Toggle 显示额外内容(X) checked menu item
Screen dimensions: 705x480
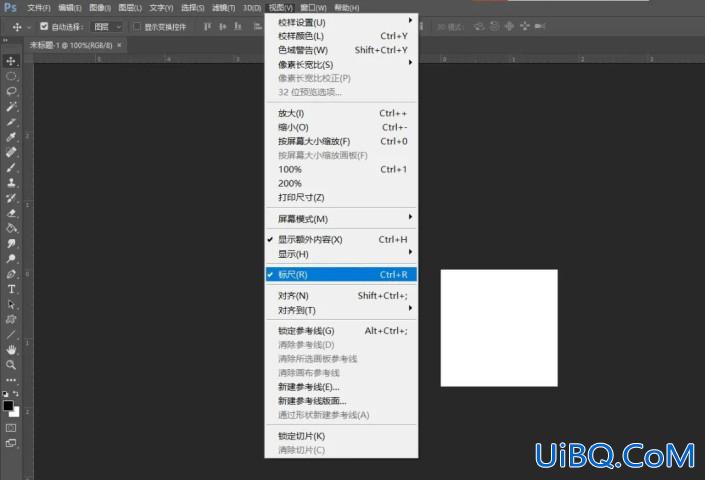[341, 240]
